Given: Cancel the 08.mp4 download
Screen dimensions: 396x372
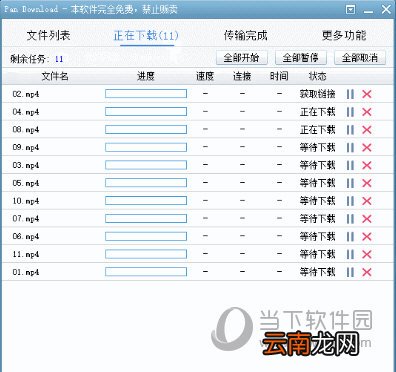Looking at the screenshot, I should click(367, 130).
